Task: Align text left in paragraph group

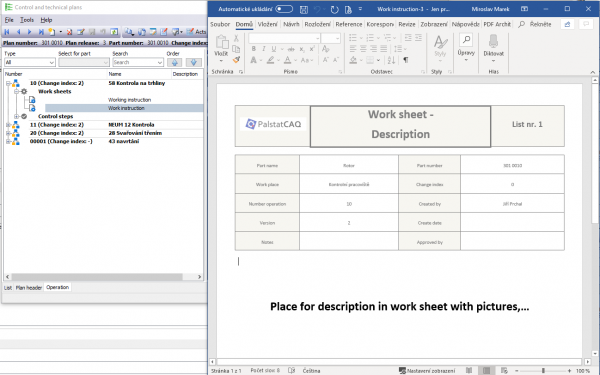Action: click(x=353, y=49)
